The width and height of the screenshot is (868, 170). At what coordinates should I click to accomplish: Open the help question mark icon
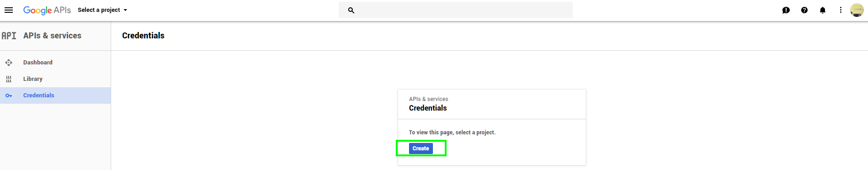pyautogui.click(x=804, y=10)
